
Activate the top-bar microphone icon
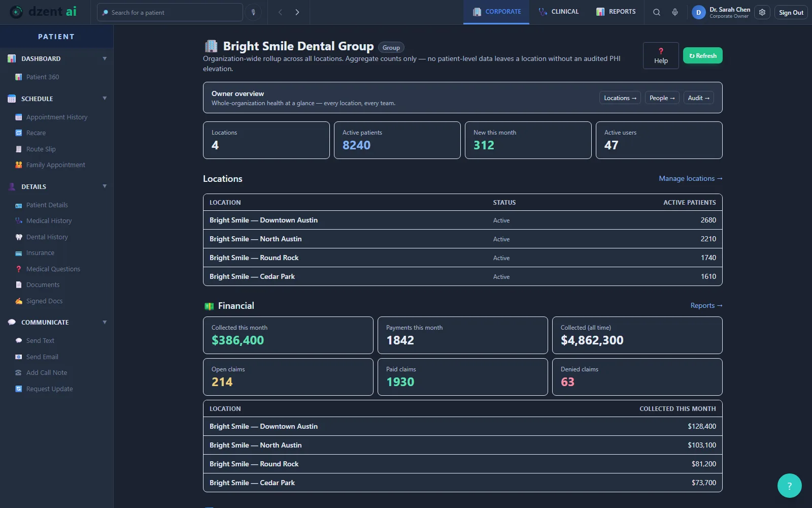(x=674, y=12)
